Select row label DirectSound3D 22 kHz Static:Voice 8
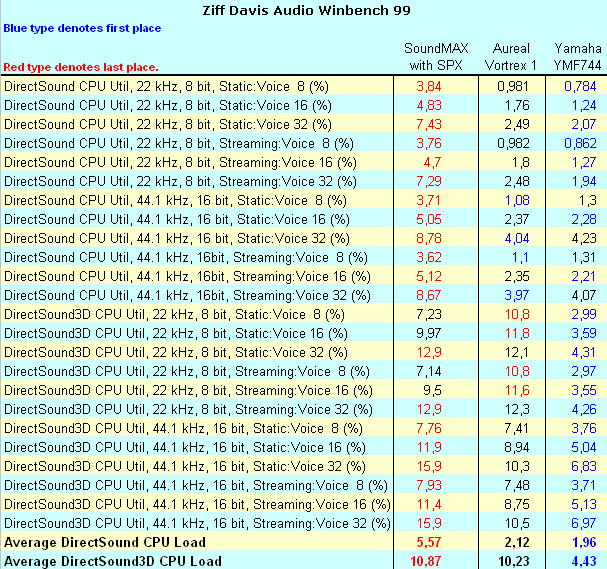The height and width of the screenshot is (569, 607). [174, 314]
